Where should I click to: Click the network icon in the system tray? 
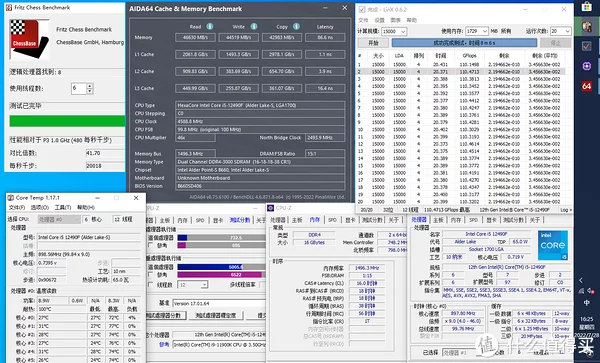(581, 291)
